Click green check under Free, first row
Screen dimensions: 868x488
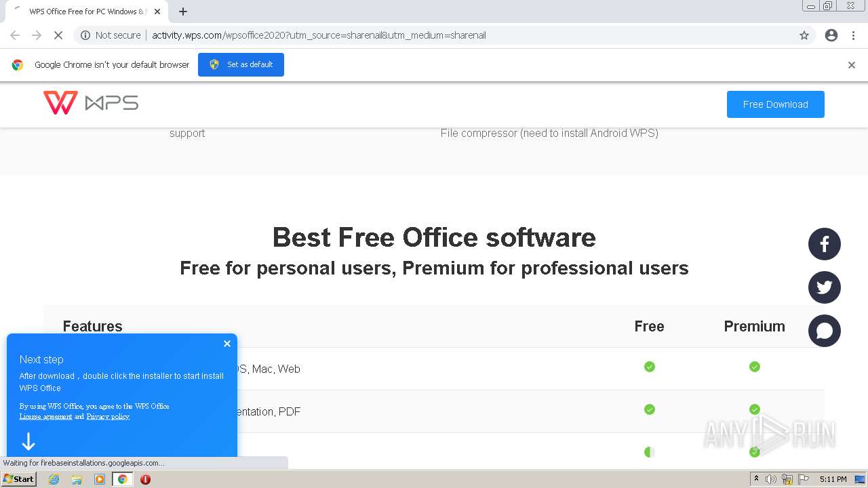[x=650, y=367]
